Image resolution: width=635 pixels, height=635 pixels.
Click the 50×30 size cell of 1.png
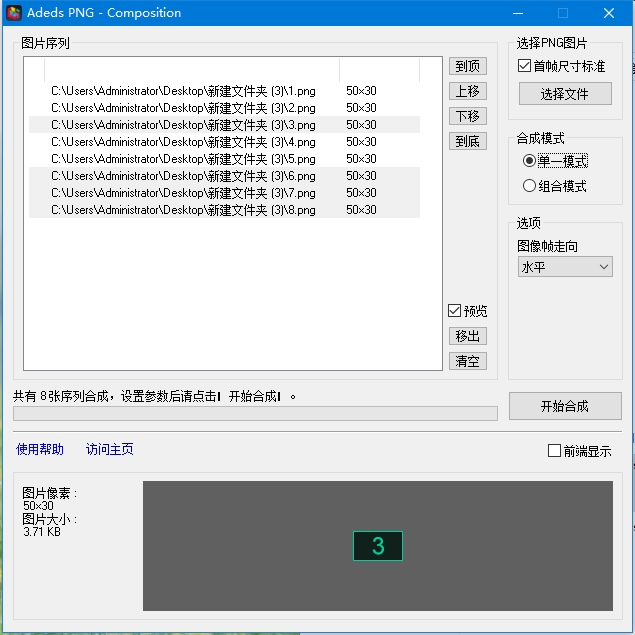tap(361, 91)
